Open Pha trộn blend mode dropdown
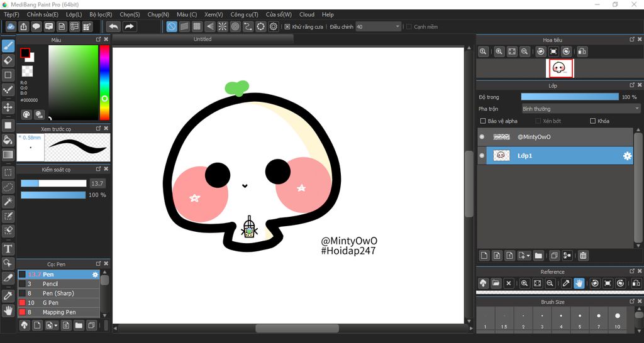This screenshot has height=343, width=644. pyautogui.click(x=580, y=109)
